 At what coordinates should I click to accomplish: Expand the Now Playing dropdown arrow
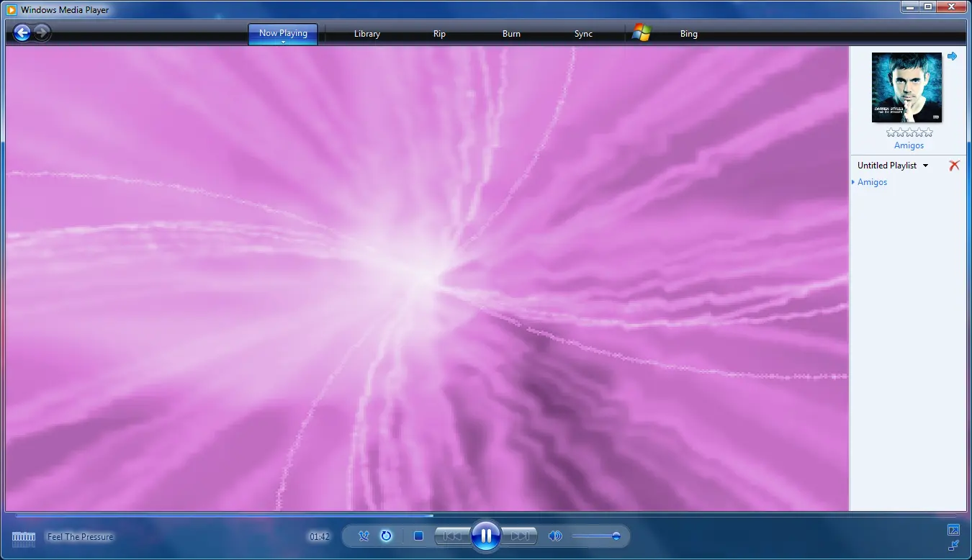pyautogui.click(x=283, y=42)
